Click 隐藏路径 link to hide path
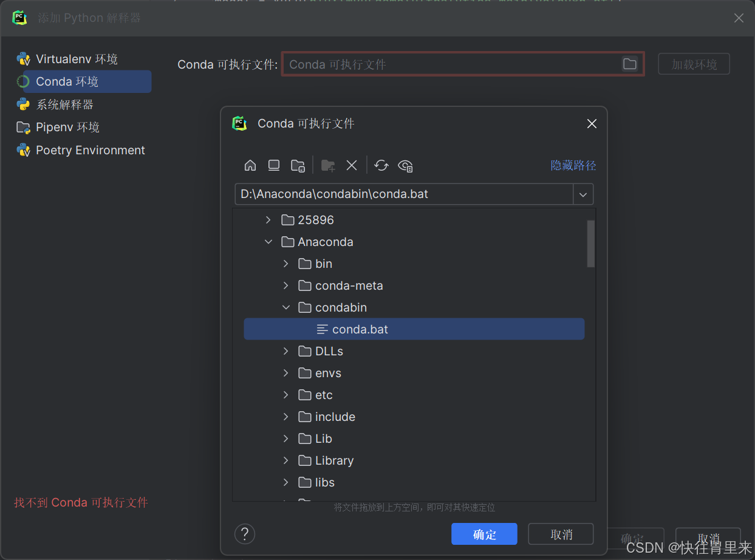 (573, 165)
